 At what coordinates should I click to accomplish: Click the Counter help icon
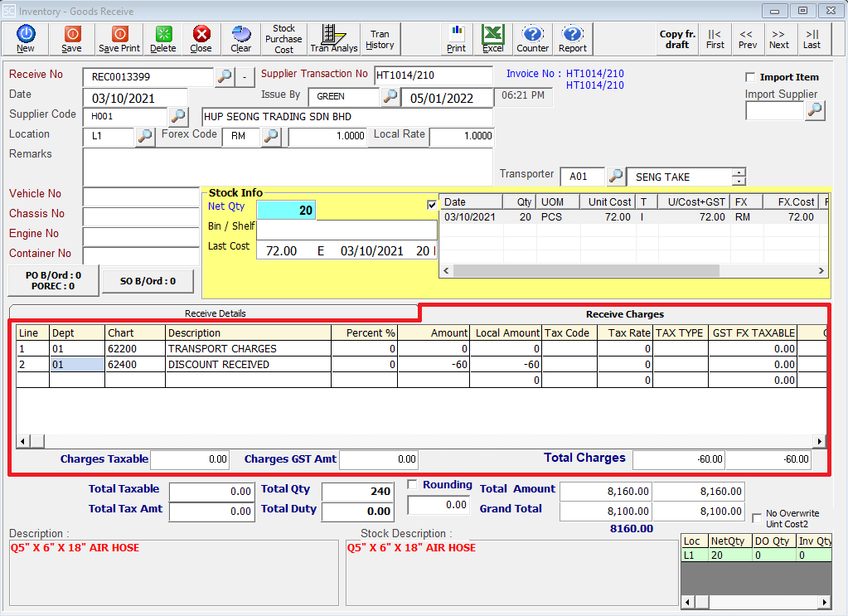click(x=533, y=39)
